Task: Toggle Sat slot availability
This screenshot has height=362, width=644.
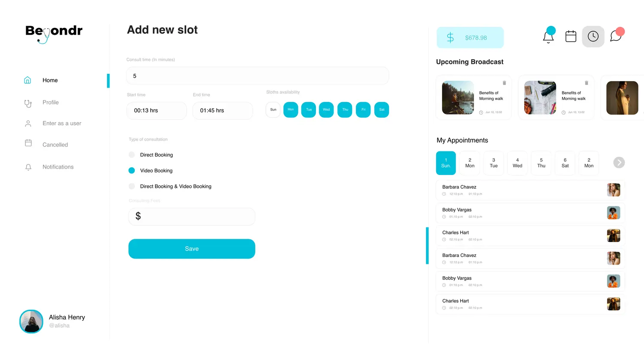Action: [382, 110]
